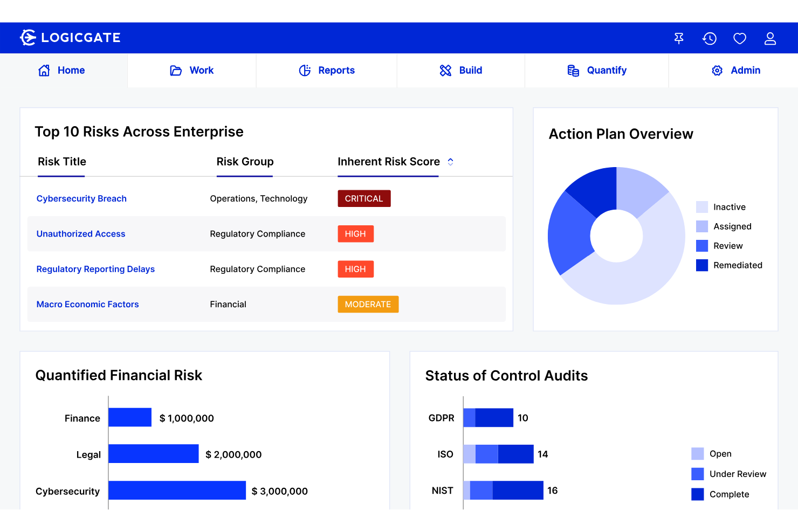Click Regulatory Compliance cell for Unauthorized Access
The width and height of the screenshot is (798, 532).
[258, 234]
